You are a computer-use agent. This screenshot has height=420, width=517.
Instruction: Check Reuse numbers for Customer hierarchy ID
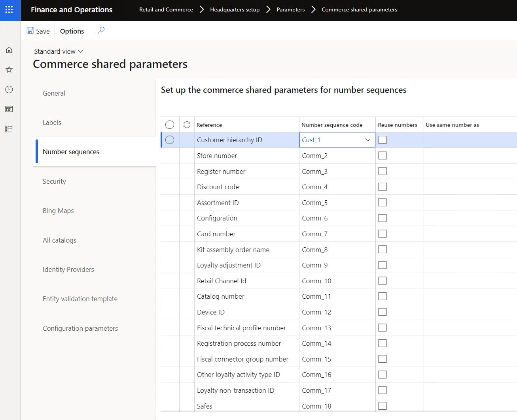click(383, 140)
